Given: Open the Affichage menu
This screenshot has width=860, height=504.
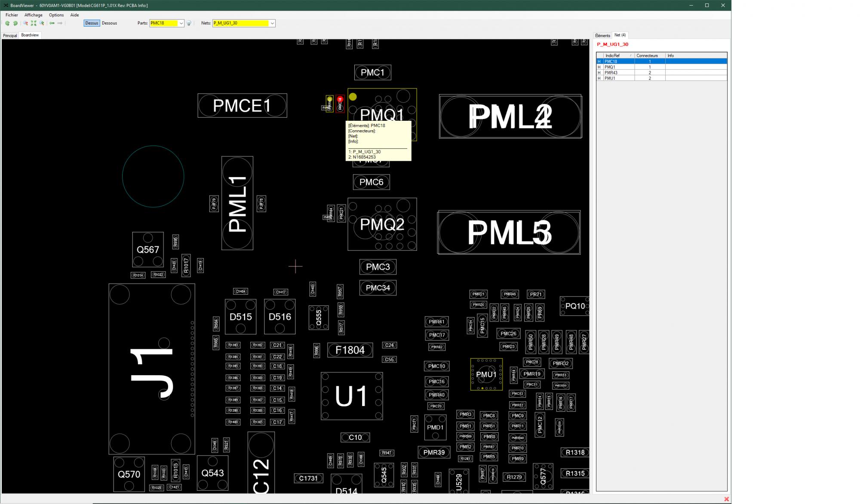Looking at the screenshot, I should pos(34,15).
